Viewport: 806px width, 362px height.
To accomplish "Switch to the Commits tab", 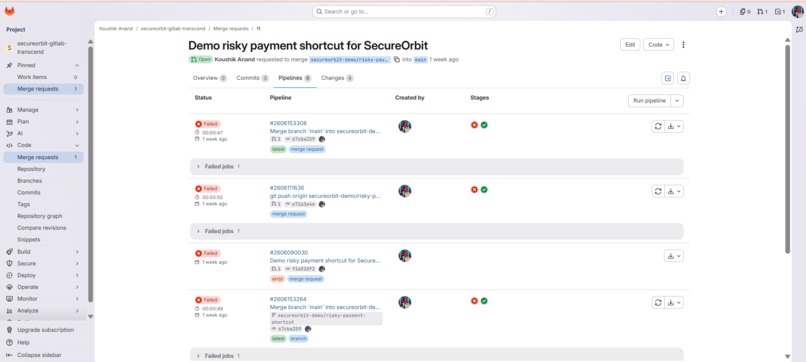I will coord(252,78).
